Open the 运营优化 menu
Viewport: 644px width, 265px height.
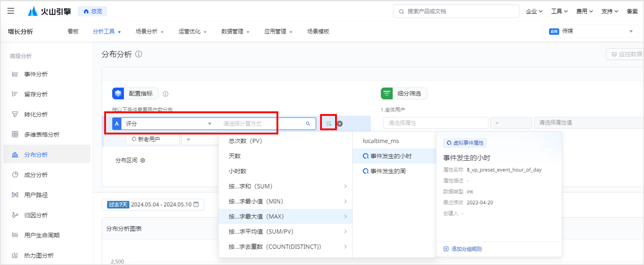(192, 31)
